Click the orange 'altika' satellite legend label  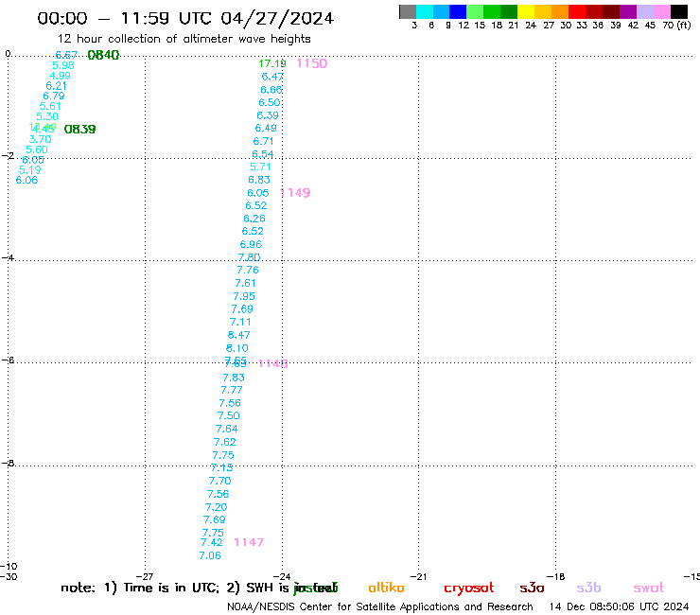click(x=386, y=588)
